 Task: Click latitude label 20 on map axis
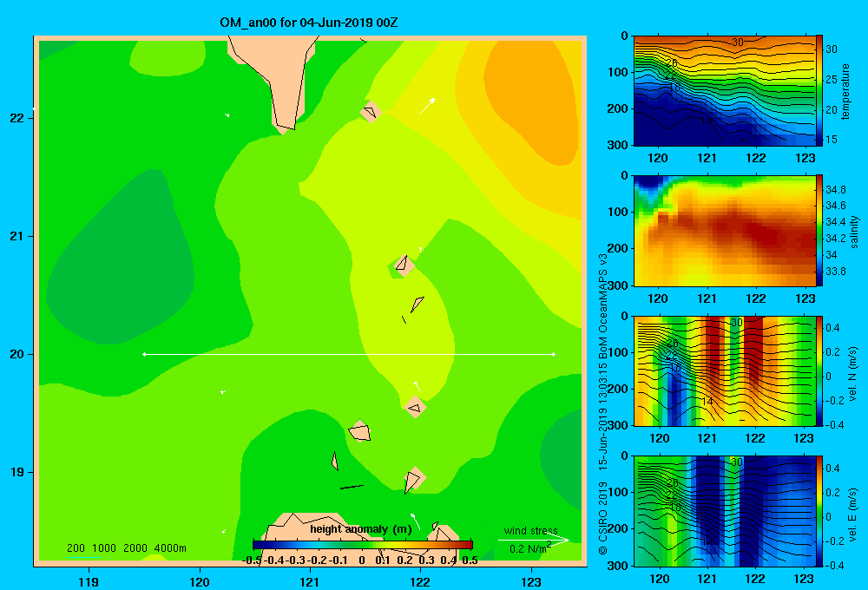click(x=17, y=354)
